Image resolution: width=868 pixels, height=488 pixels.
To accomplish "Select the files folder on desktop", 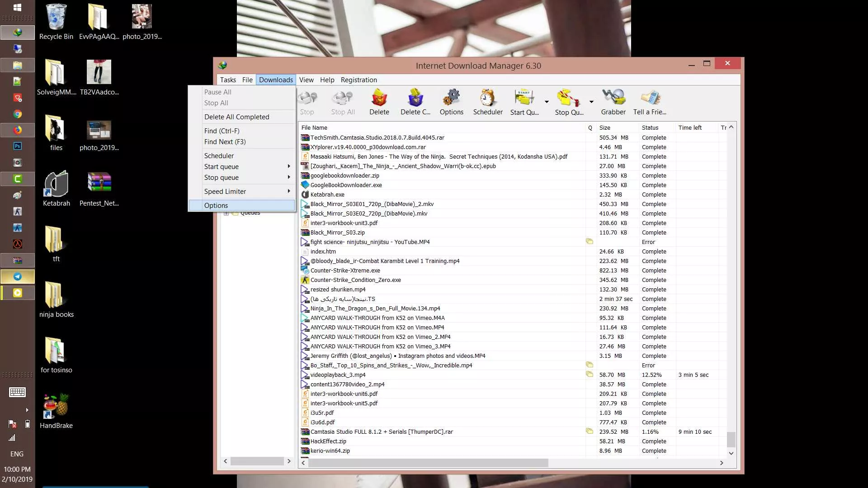I will pyautogui.click(x=56, y=133).
